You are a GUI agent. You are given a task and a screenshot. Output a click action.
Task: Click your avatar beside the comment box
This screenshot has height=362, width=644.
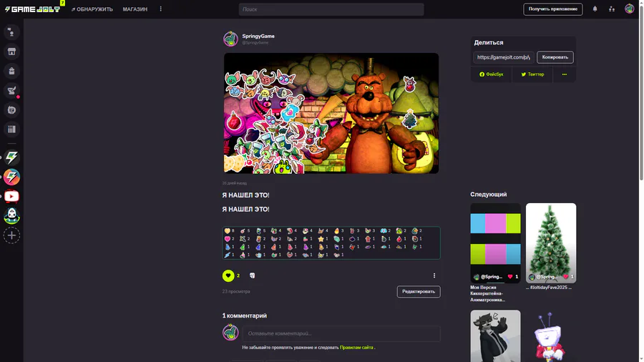coord(230,333)
